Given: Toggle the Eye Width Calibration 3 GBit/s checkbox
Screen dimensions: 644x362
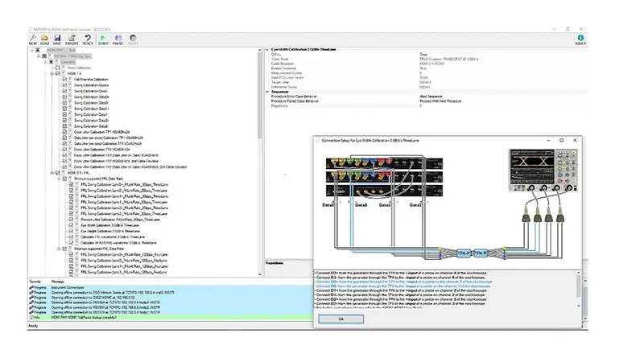Looking at the screenshot, I should pos(71,225).
